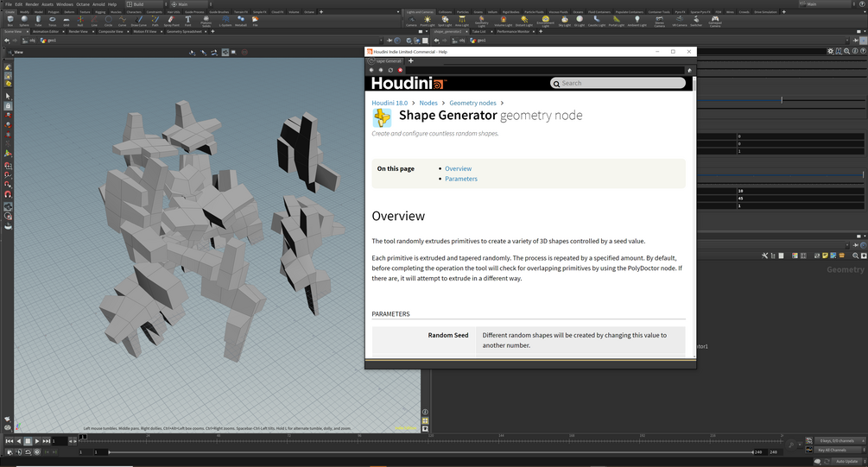Create a Box from the shelf
868x467 pixels.
point(10,21)
